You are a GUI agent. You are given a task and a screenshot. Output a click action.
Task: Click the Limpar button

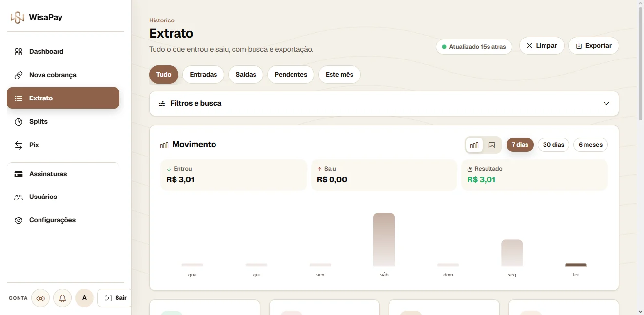[542, 46]
